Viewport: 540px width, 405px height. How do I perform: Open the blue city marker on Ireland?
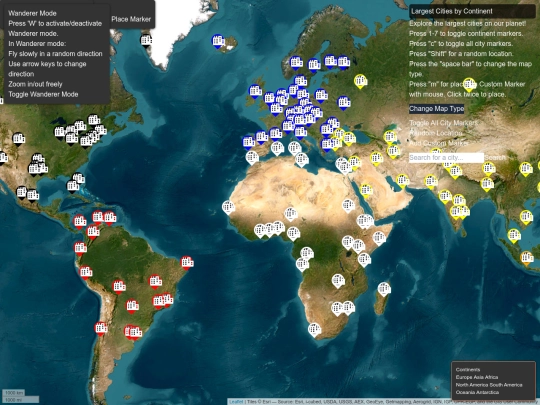coord(255,92)
